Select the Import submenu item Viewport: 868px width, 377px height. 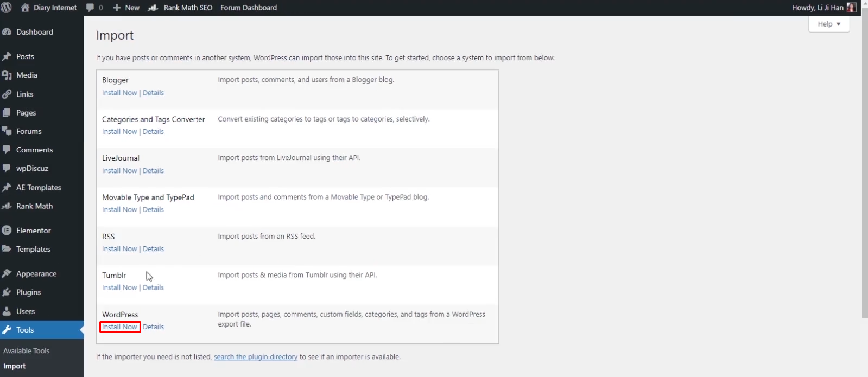click(14, 366)
